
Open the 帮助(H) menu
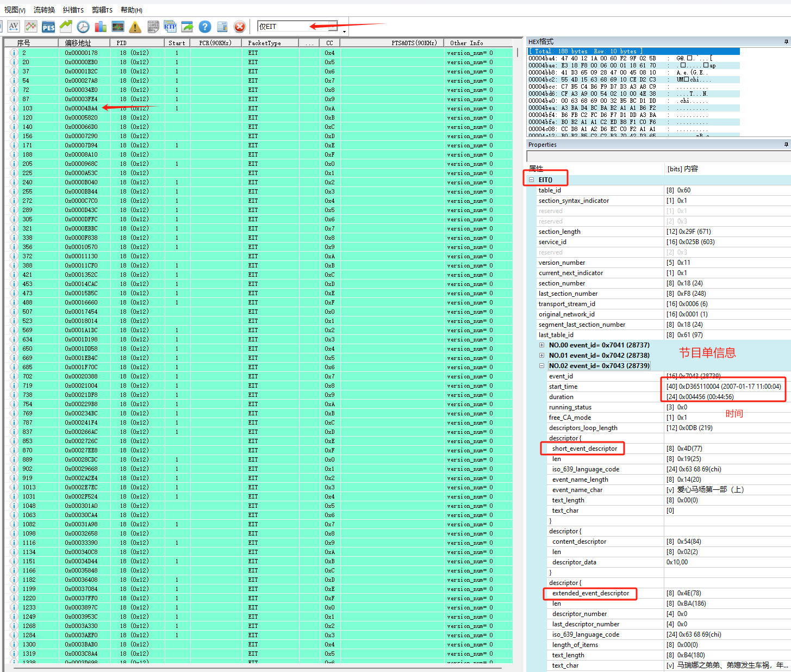tap(132, 10)
